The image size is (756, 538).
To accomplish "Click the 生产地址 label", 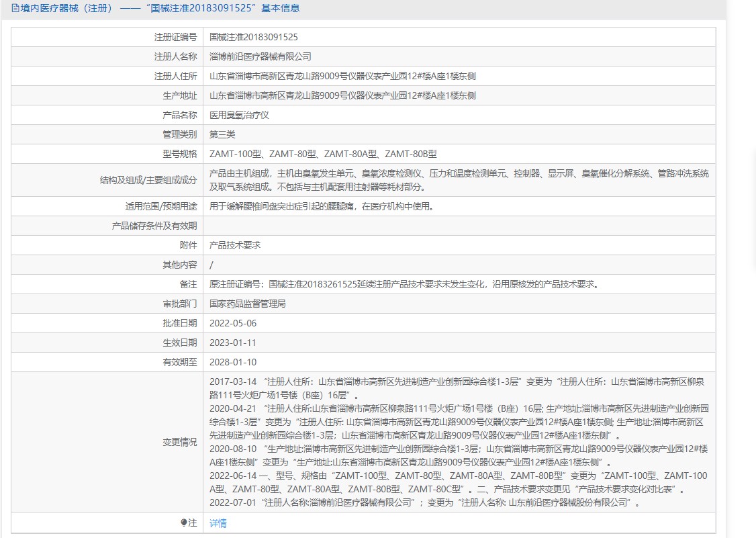I will pos(180,95).
